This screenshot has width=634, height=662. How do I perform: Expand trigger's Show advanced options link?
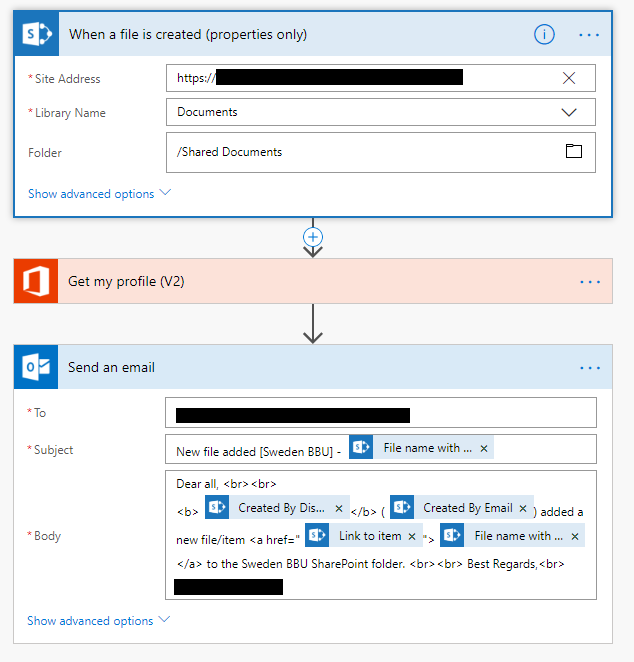tap(99, 194)
